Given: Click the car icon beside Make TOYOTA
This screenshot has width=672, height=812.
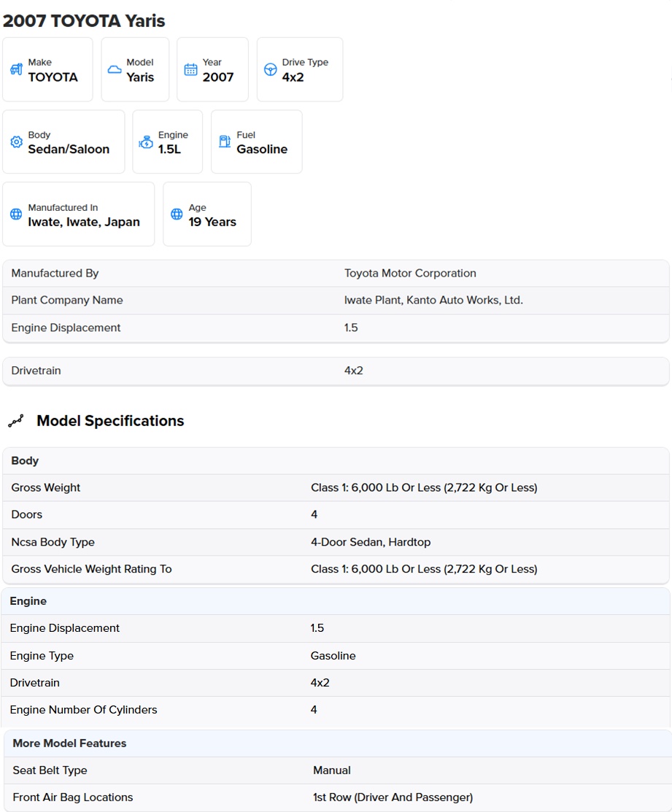Looking at the screenshot, I should (x=17, y=69).
